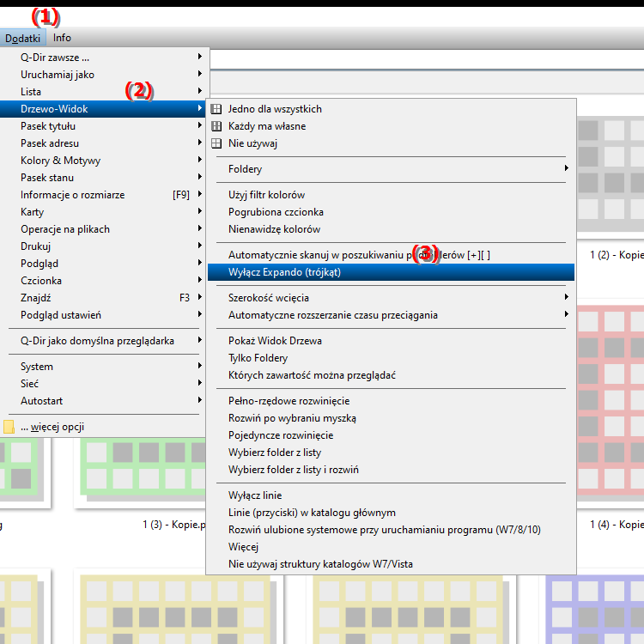
Task: Click Pokaż Widok Drzewa
Action: [391, 341]
